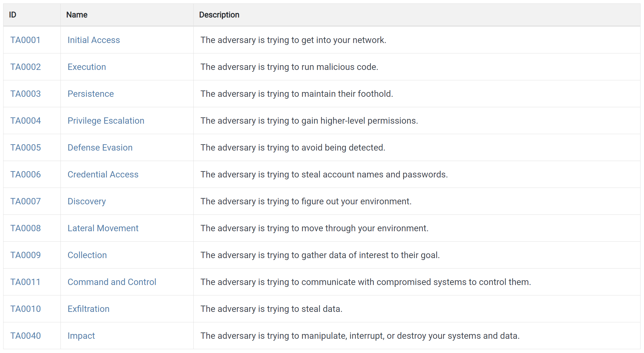Image resolution: width=644 pixels, height=353 pixels.
Task: Open the Command and Control link
Action: point(112,282)
